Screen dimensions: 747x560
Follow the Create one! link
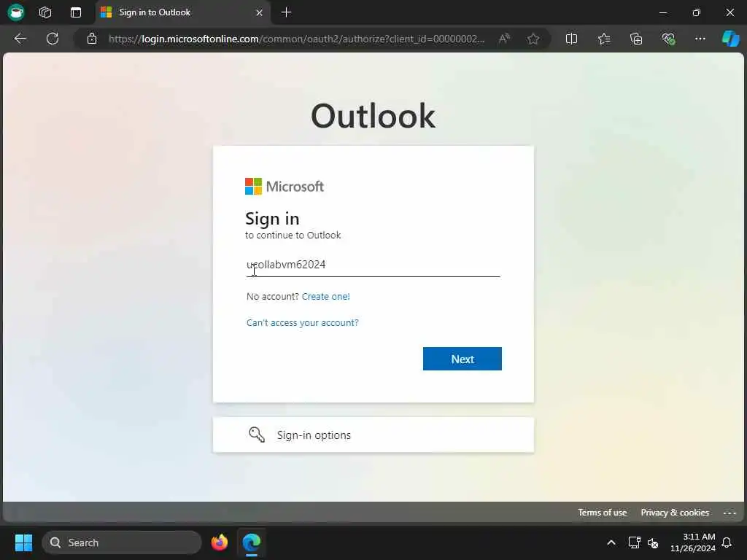coord(326,296)
